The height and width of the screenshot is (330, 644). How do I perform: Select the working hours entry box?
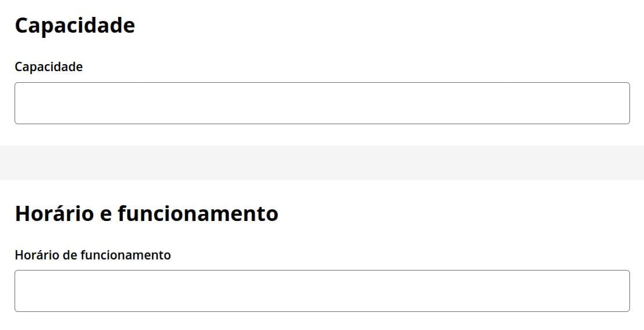pyautogui.click(x=322, y=291)
